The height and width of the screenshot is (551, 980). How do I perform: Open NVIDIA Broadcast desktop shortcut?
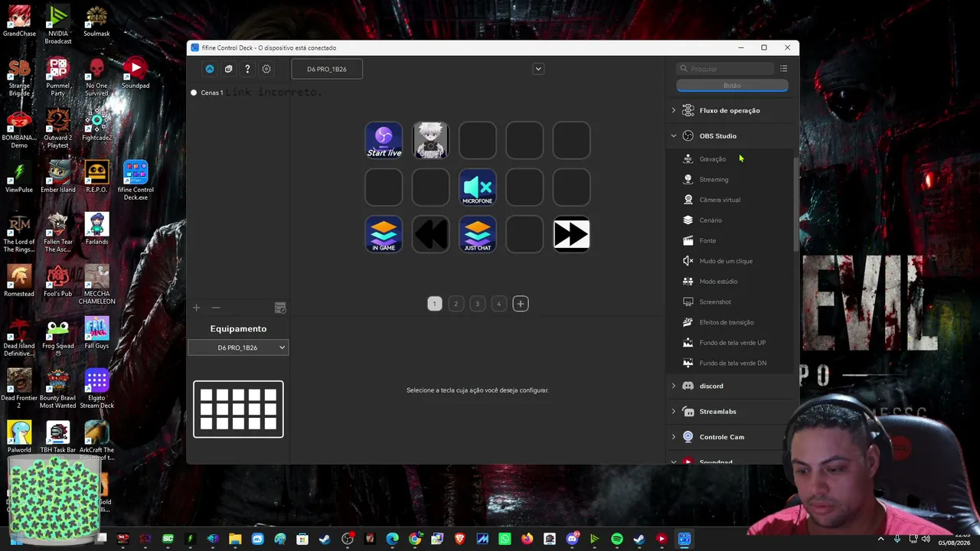click(x=58, y=24)
